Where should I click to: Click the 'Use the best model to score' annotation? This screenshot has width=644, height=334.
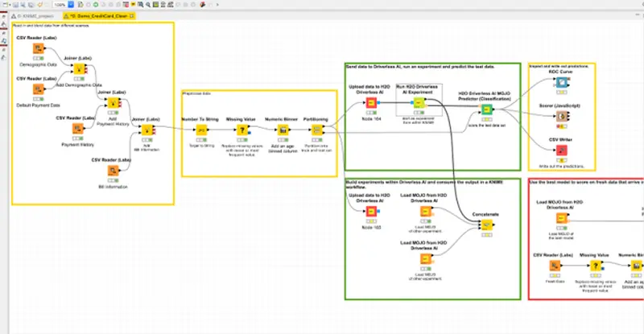pos(586,182)
